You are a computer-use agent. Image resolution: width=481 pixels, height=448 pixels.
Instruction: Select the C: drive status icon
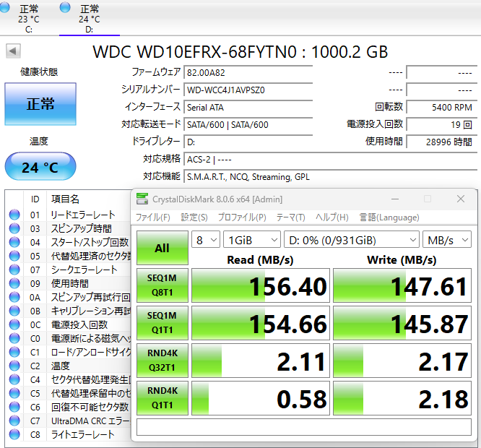pyautogui.click(x=4, y=7)
